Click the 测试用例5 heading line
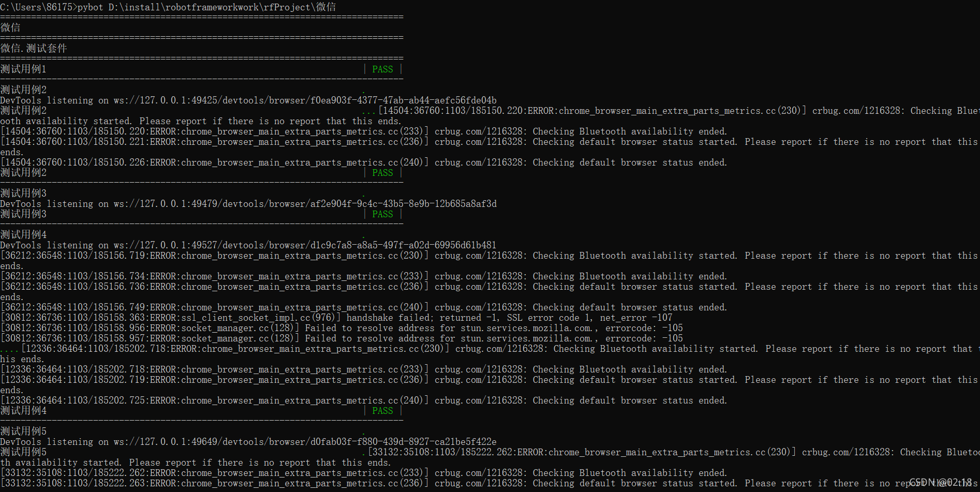This screenshot has width=980, height=492. click(23, 431)
